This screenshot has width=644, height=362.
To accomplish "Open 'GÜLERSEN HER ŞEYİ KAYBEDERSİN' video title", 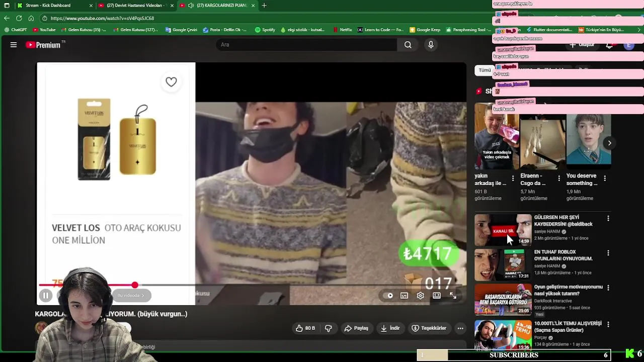I will tap(563, 221).
